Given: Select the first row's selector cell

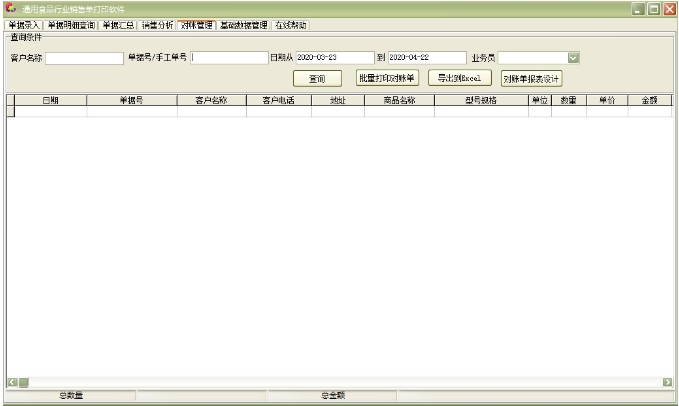Looking at the screenshot, I should [x=11, y=111].
